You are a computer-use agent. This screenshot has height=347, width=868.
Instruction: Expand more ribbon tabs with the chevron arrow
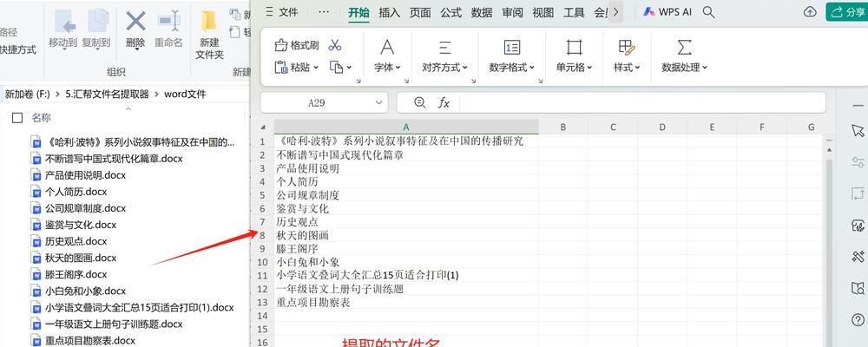(x=615, y=11)
